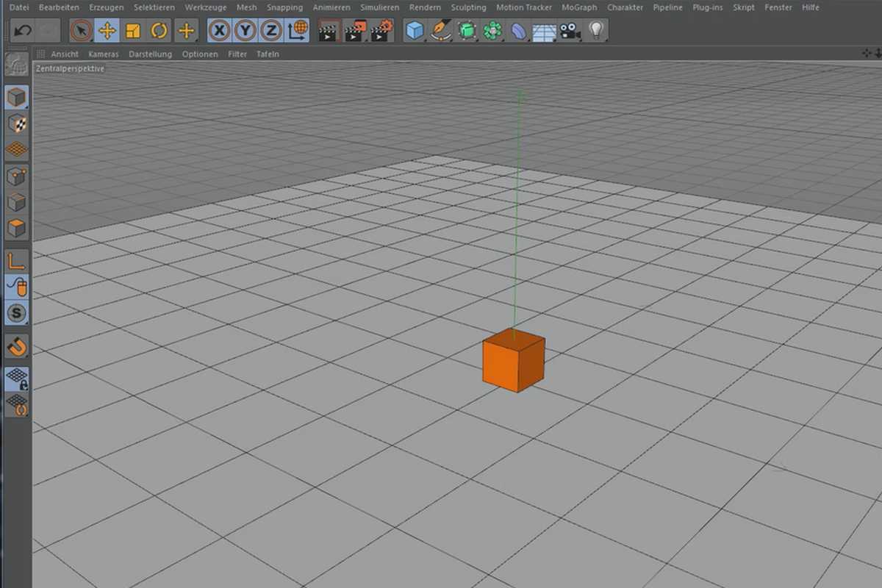Activate the Rotate tool

159,31
